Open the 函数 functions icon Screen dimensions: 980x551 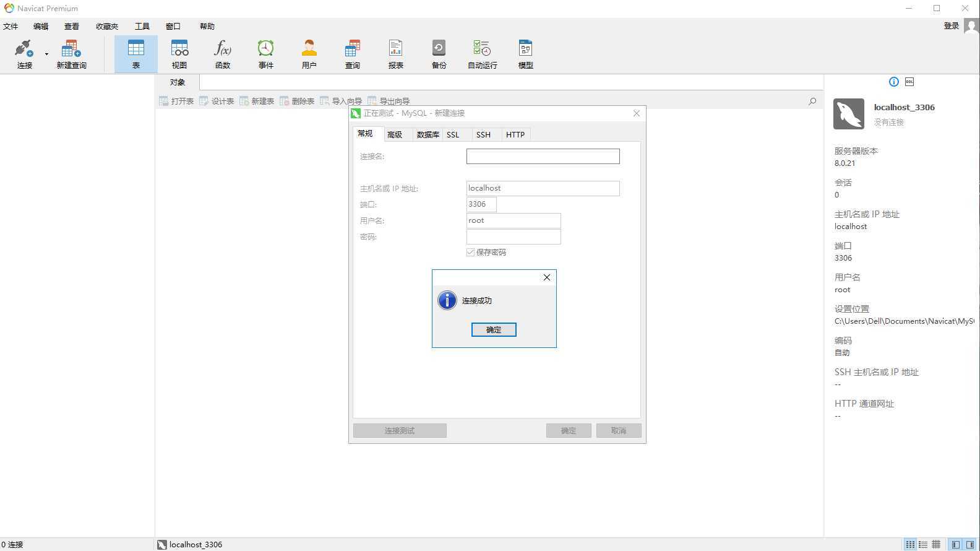222,54
